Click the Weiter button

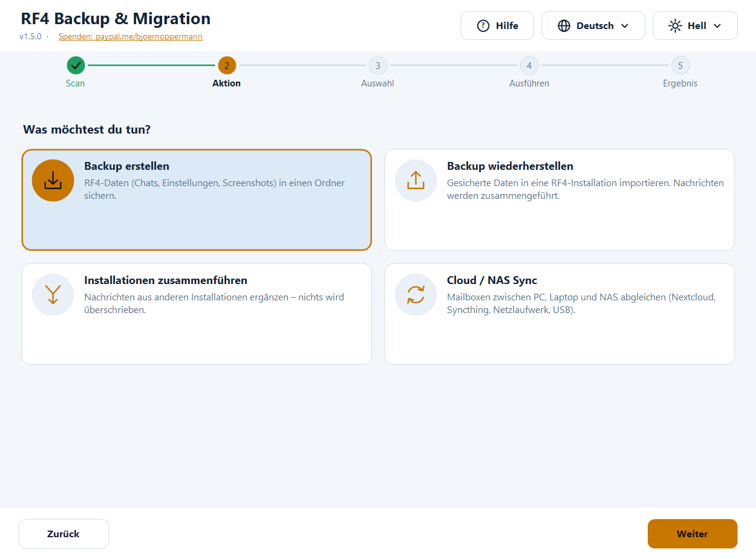coord(692,534)
